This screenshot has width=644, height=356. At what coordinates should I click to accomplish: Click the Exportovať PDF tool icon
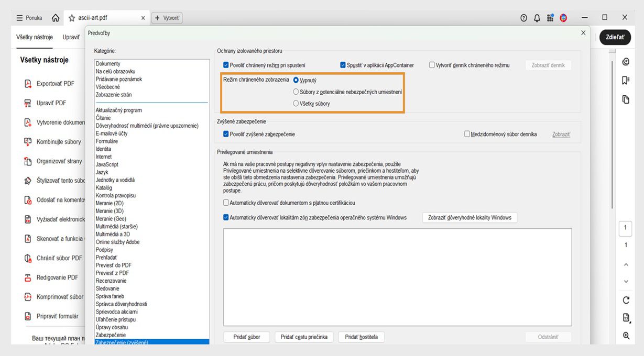click(28, 84)
